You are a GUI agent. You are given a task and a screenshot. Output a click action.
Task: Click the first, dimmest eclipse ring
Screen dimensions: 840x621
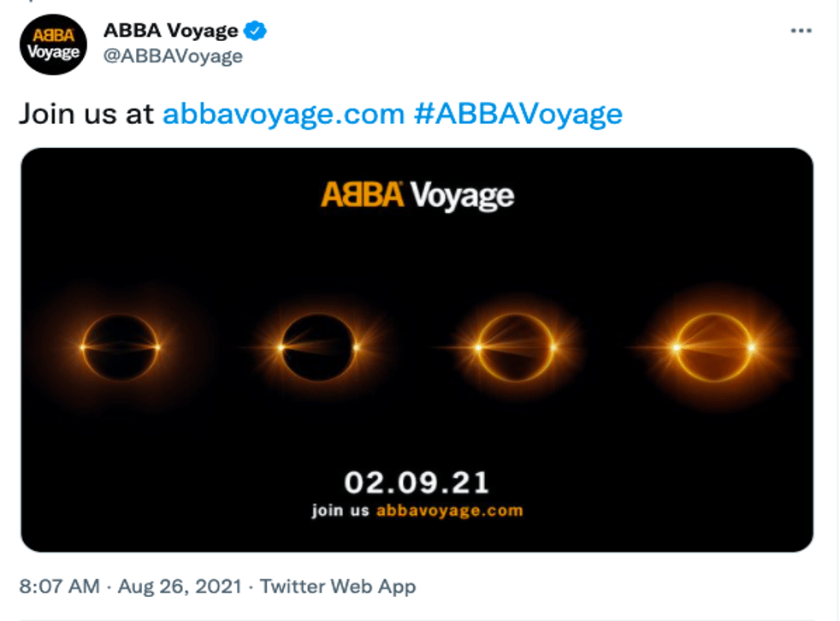click(120, 346)
